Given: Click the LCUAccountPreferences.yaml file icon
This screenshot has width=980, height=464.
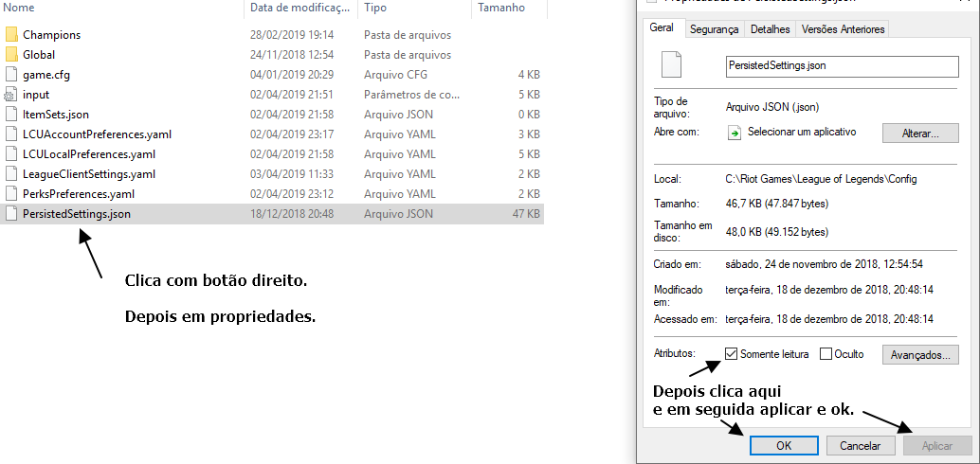Looking at the screenshot, I should click(11, 134).
